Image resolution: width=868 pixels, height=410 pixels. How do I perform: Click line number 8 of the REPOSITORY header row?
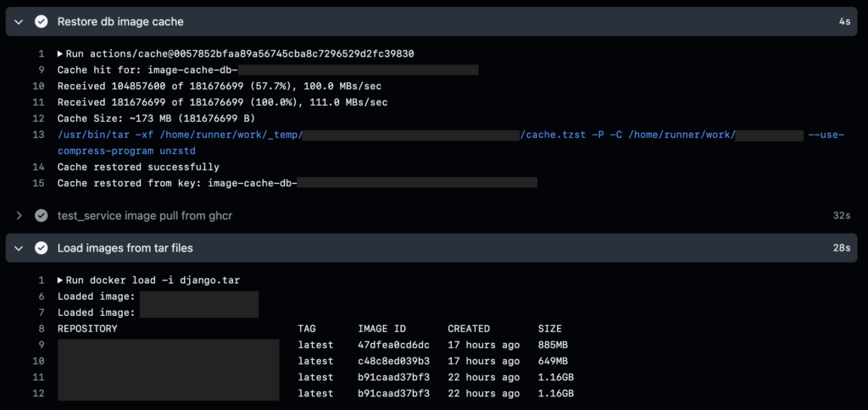[x=41, y=329]
